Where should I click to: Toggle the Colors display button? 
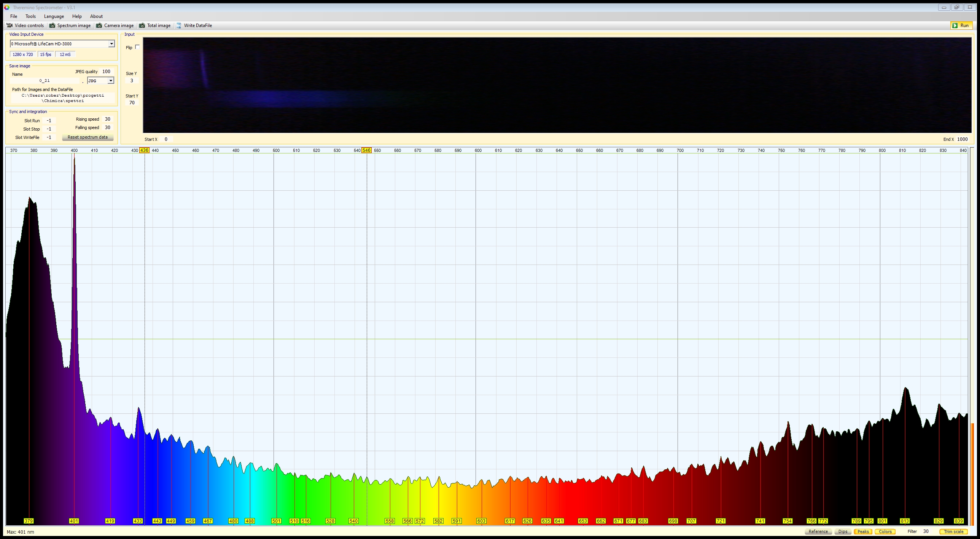pyautogui.click(x=885, y=531)
